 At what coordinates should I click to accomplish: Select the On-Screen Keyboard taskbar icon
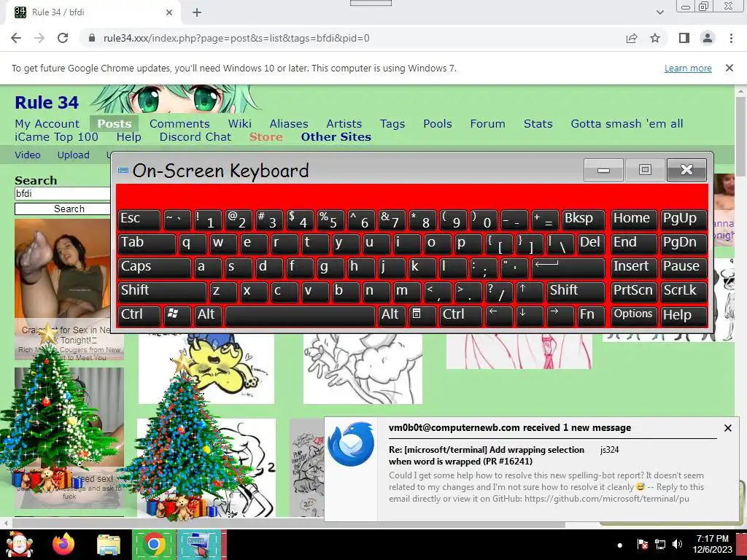tap(199, 545)
